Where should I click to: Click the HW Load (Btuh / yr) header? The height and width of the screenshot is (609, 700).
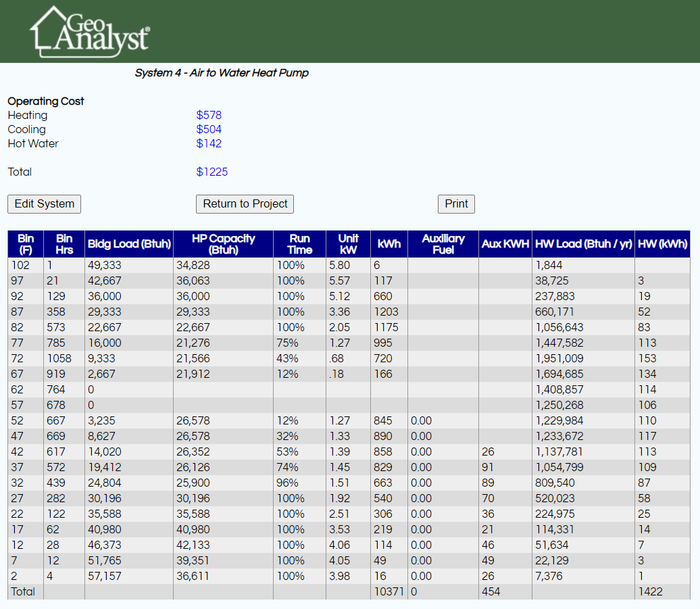tap(584, 244)
